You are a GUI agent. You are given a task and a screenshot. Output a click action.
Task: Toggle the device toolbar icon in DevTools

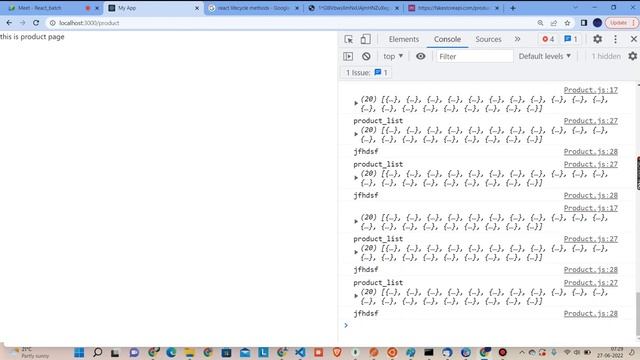point(365,39)
